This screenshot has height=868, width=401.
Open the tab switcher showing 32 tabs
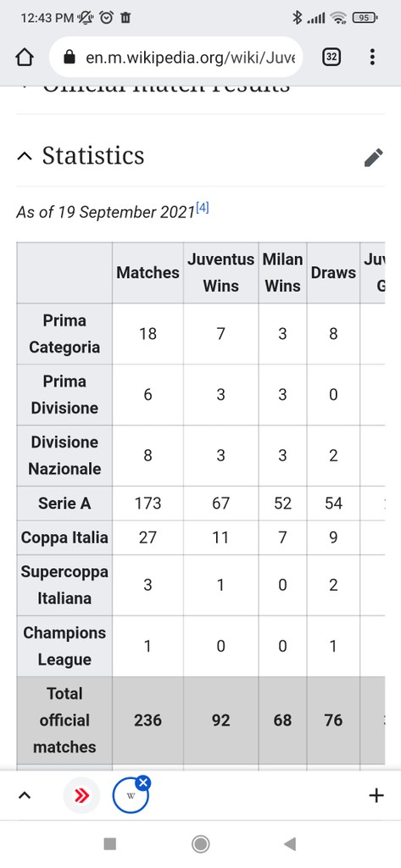click(x=331, y=57)
